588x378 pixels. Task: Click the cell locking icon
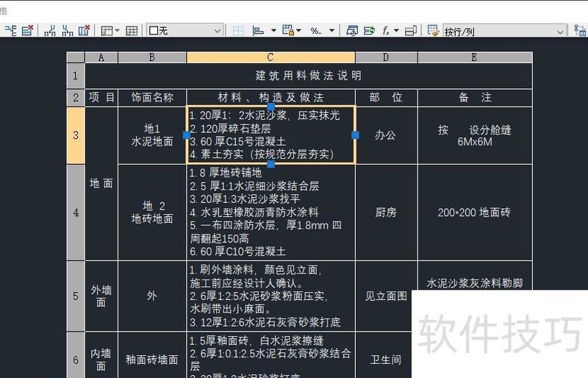coord(289,31)
